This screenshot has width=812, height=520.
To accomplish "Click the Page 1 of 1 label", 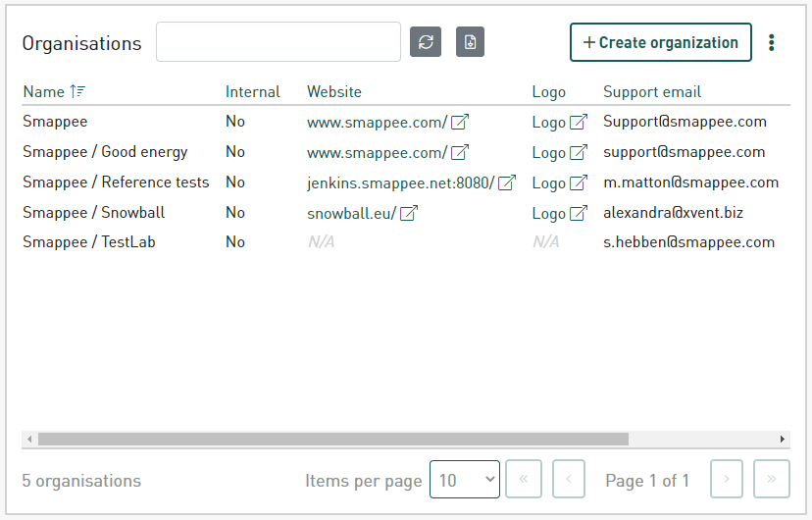I will pos(647,481).
